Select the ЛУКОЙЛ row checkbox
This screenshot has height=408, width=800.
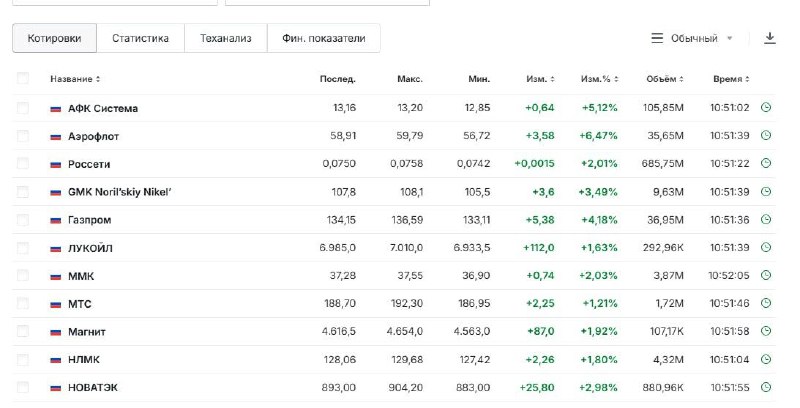23,248
